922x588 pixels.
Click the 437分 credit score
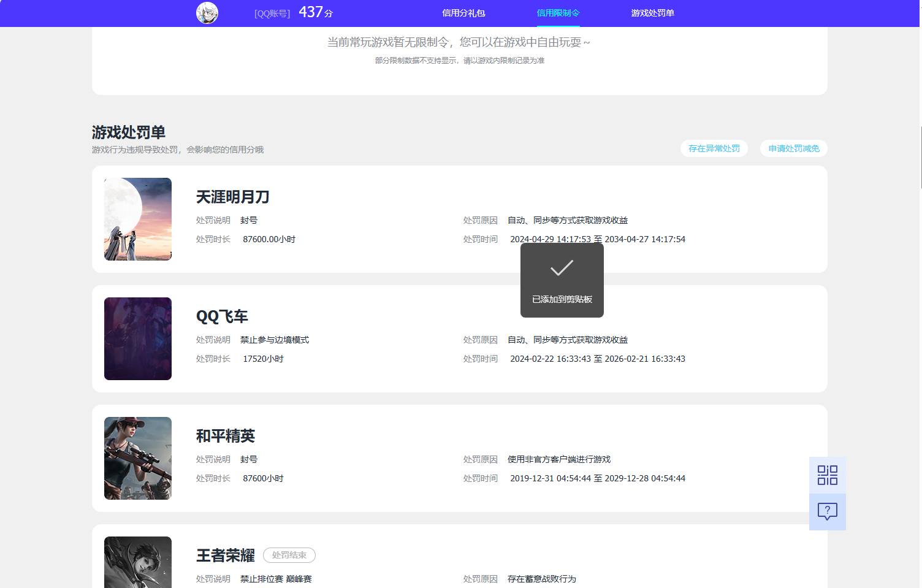click(x=315, y=12)
